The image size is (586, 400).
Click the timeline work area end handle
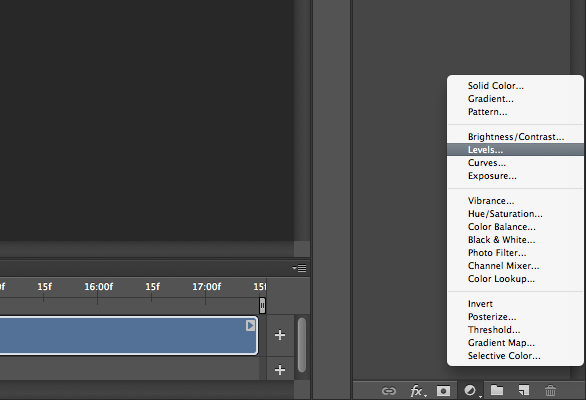(x=262, y=306)
